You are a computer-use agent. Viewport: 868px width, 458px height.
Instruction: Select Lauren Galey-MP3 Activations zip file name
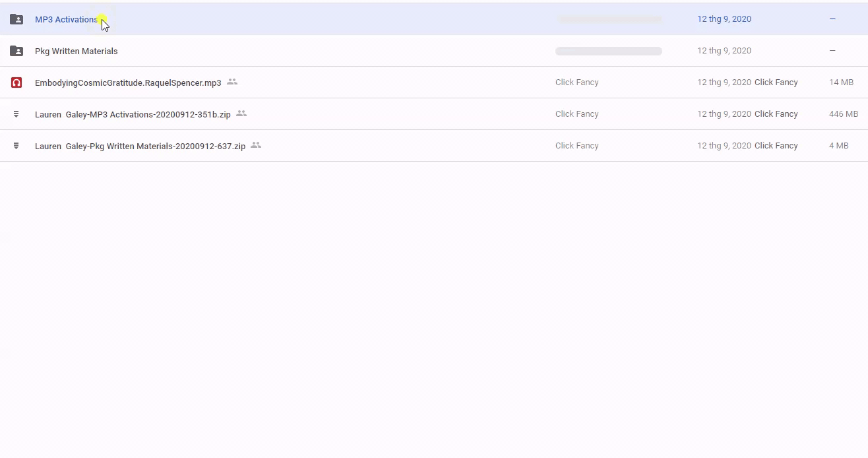coord(133,114)
